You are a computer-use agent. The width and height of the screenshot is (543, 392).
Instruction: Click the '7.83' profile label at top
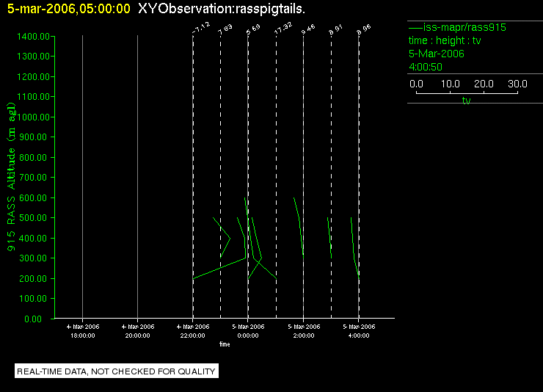[x=225, y=29]
